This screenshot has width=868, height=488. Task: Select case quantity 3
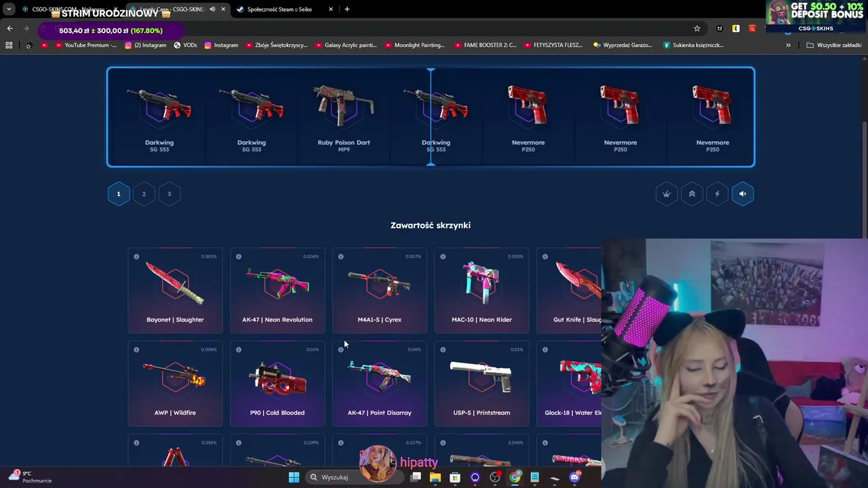pyautogui.click(x=170, y=194)
